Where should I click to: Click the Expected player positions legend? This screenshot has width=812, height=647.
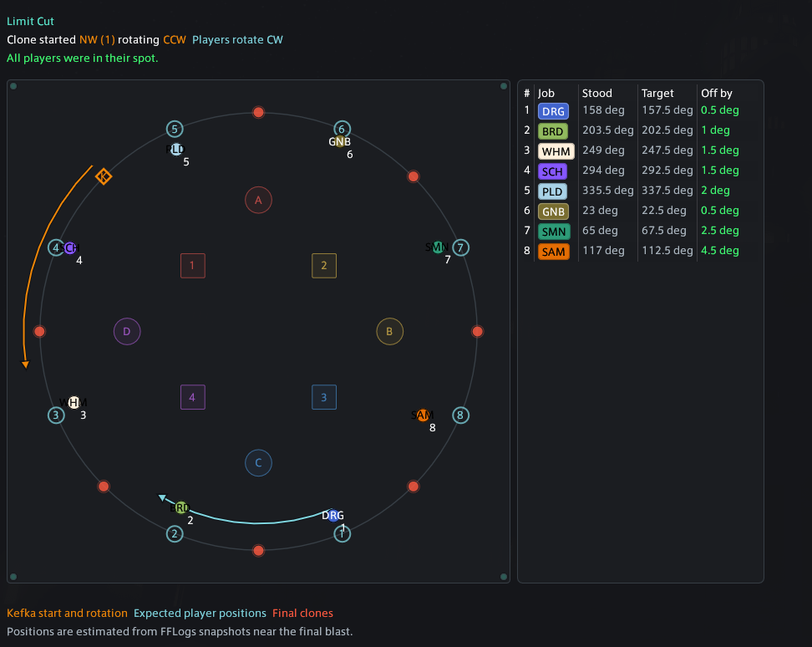pyautogui.click(x=200, y=613)
